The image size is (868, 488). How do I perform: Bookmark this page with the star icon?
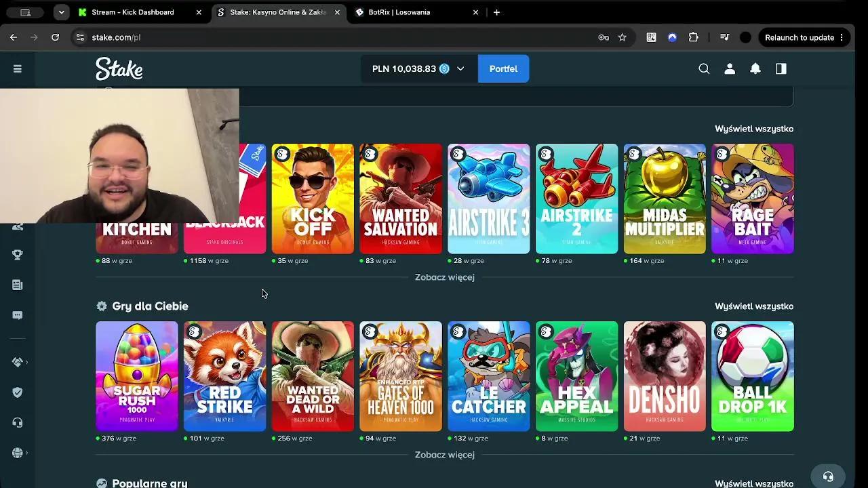point(622,37)
